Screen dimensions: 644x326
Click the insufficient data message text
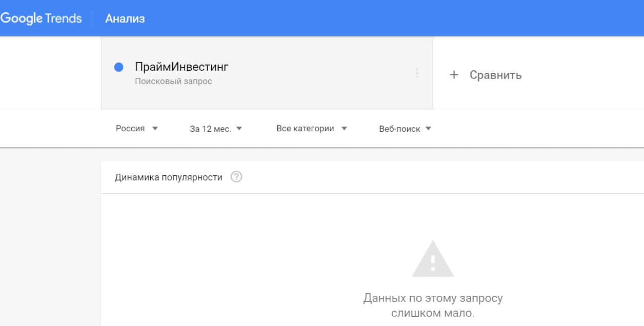433,305
